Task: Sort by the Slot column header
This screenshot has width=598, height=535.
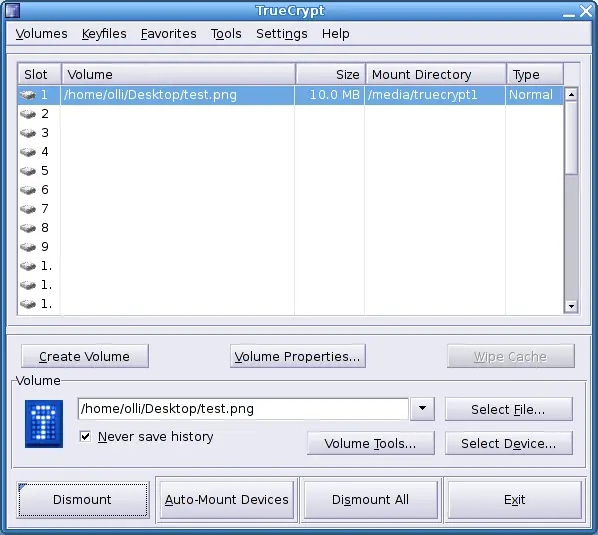Action: tap(39, 74)
